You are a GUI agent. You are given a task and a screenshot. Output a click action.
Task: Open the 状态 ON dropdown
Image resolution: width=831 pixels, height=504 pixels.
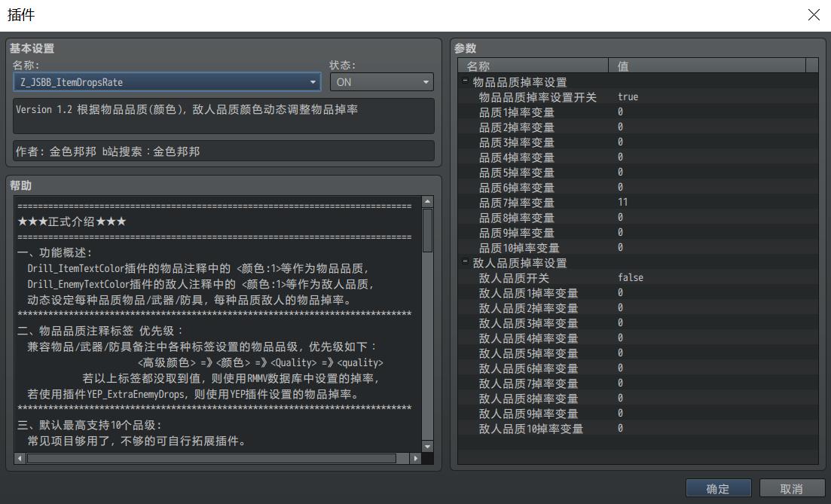point(381,82)
